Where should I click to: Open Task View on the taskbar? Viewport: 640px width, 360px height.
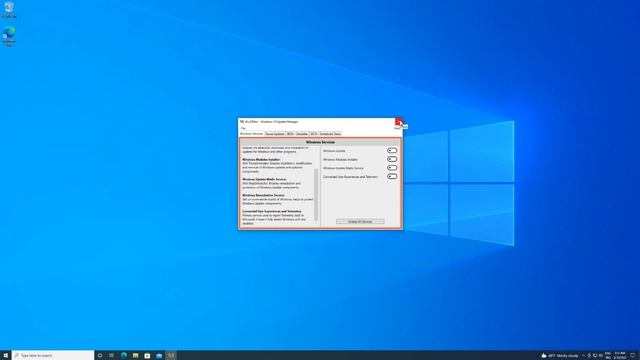click(x=111, y=356)
